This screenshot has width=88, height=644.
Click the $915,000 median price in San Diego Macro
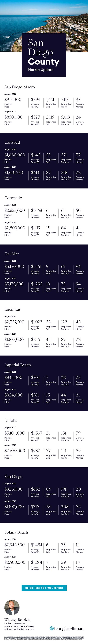13,100
